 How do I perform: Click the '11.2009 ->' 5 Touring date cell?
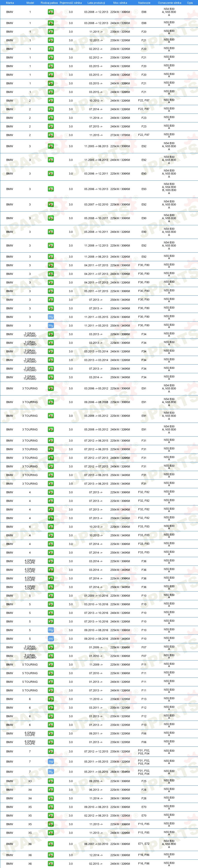pos(96,665)
